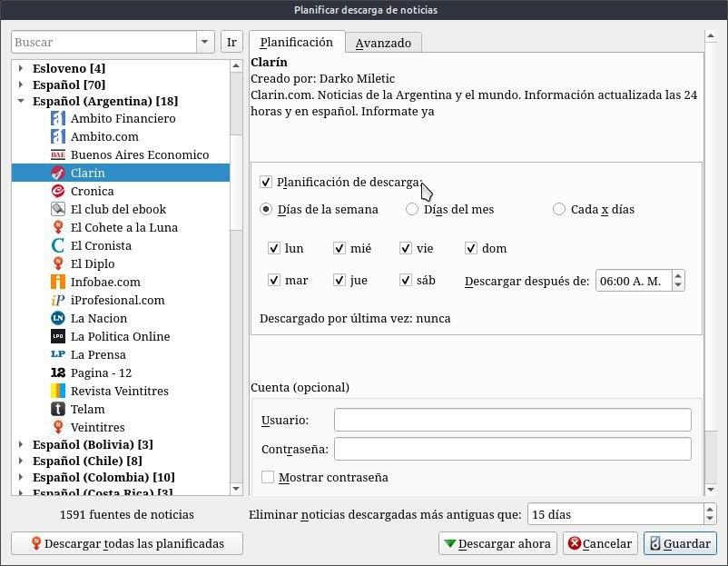Focus the Buscar search field
The height and width of the screenshot is (566, 728).
coord(104,43)
